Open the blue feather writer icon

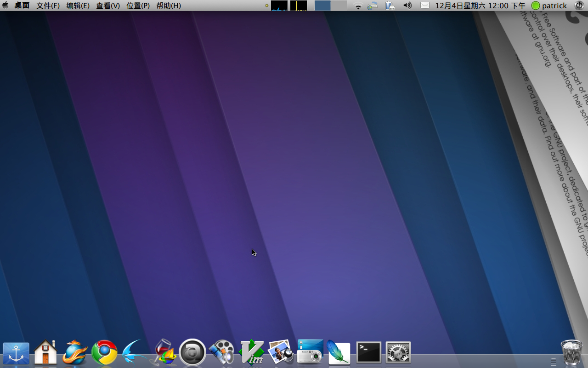[339, 353]
